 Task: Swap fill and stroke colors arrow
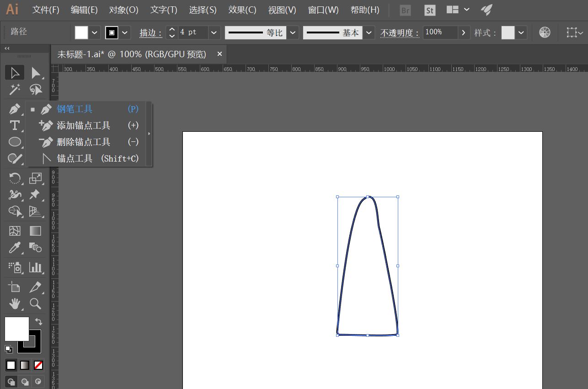tap(38, 322)
